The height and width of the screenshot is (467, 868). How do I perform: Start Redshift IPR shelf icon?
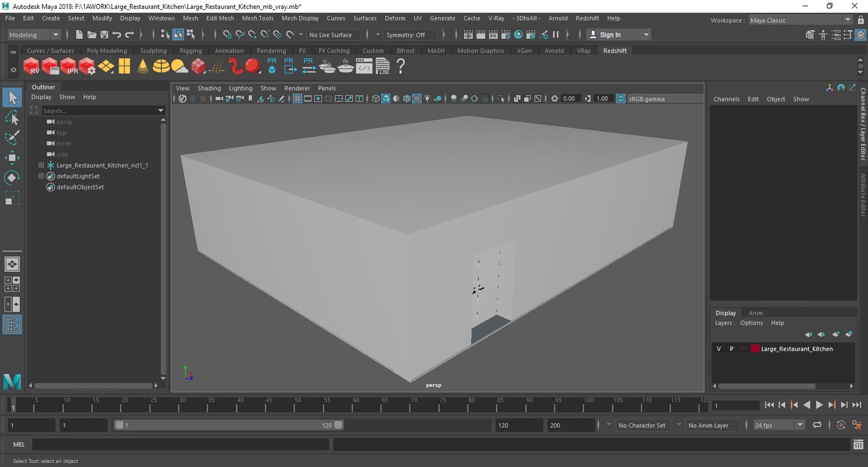pyautogui.click(x=69, y=67)
